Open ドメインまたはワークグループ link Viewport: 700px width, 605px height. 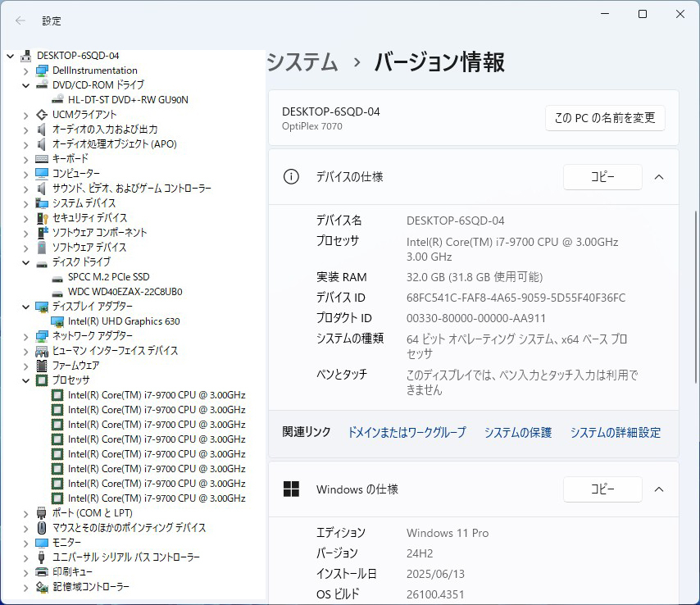[x=407, y=432]
